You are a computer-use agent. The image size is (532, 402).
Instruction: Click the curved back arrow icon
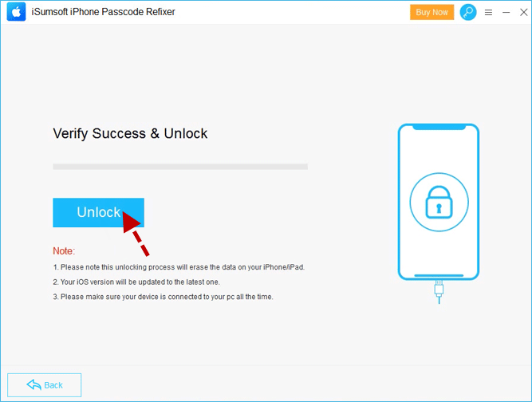34,384
